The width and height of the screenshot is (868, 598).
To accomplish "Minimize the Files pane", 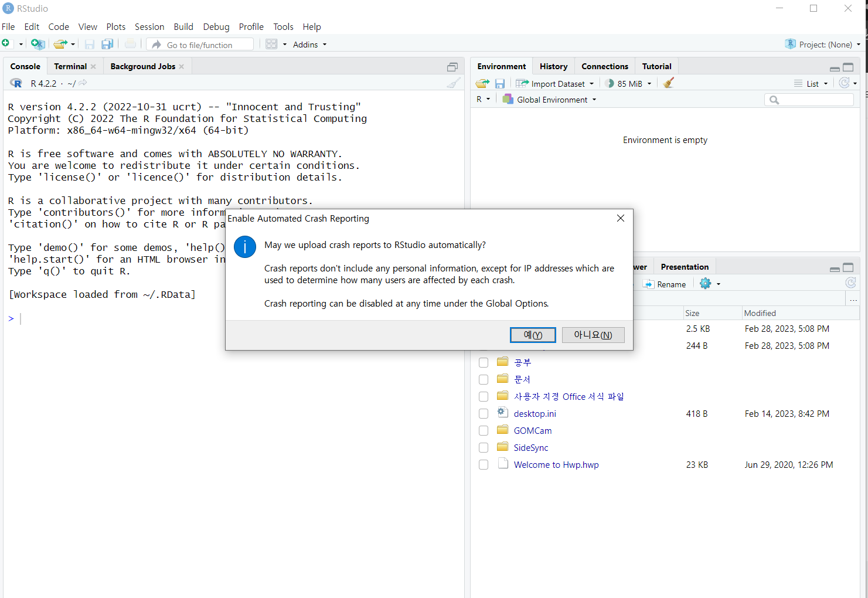I will click(835, 269).
